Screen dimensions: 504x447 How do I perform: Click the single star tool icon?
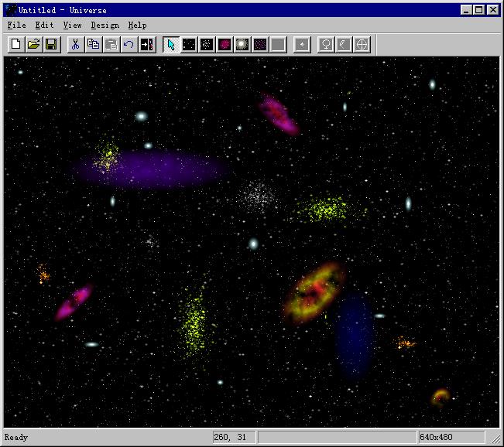[x=302, y=44]
